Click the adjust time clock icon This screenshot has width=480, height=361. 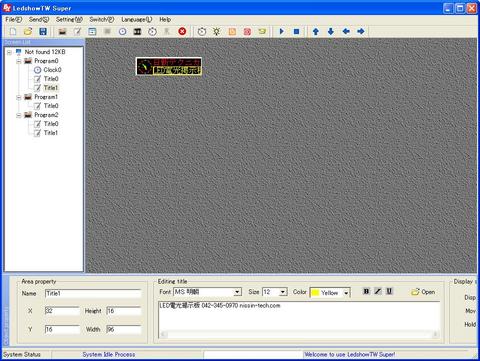pyautogui.click(x=202, y=32)
